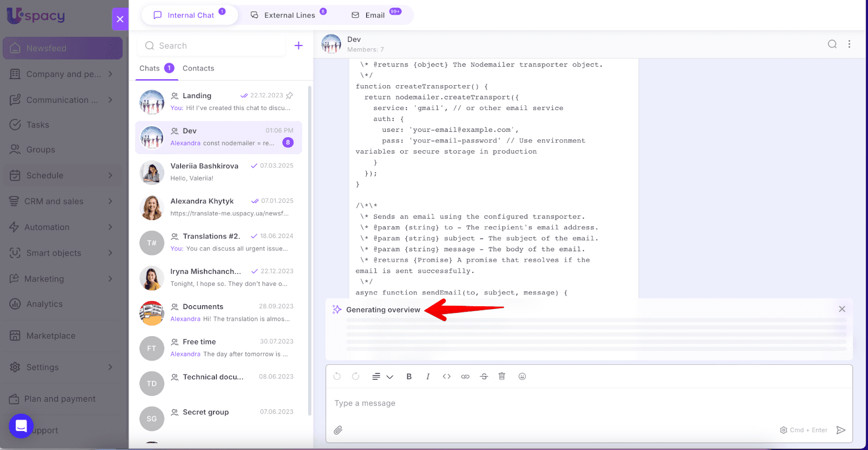Insert code block using toolbar icon
This screenshot has width=868, height=450.
tap(446, 376)
